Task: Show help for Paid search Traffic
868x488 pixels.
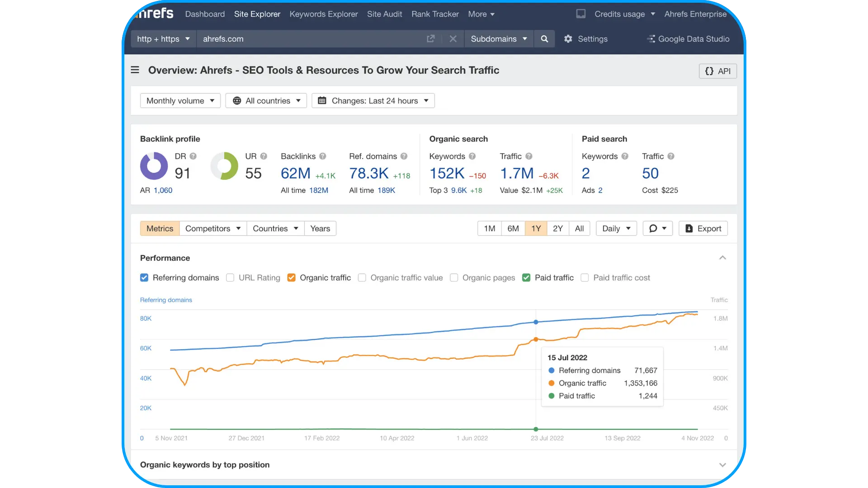Action: (x=671, y=156)
